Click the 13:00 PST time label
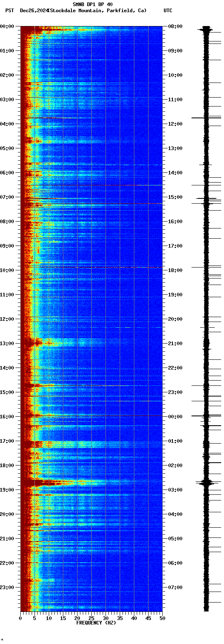 click(7, 344)
